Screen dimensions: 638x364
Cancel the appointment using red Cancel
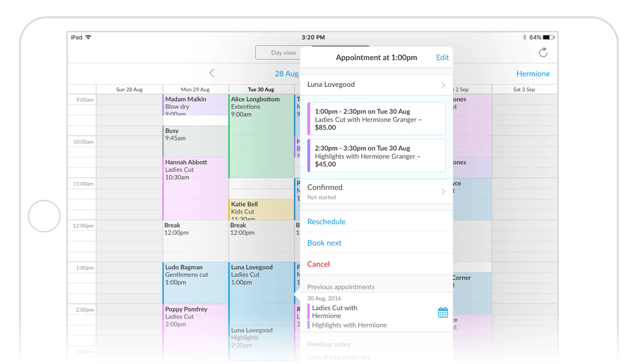coord(318,264)
